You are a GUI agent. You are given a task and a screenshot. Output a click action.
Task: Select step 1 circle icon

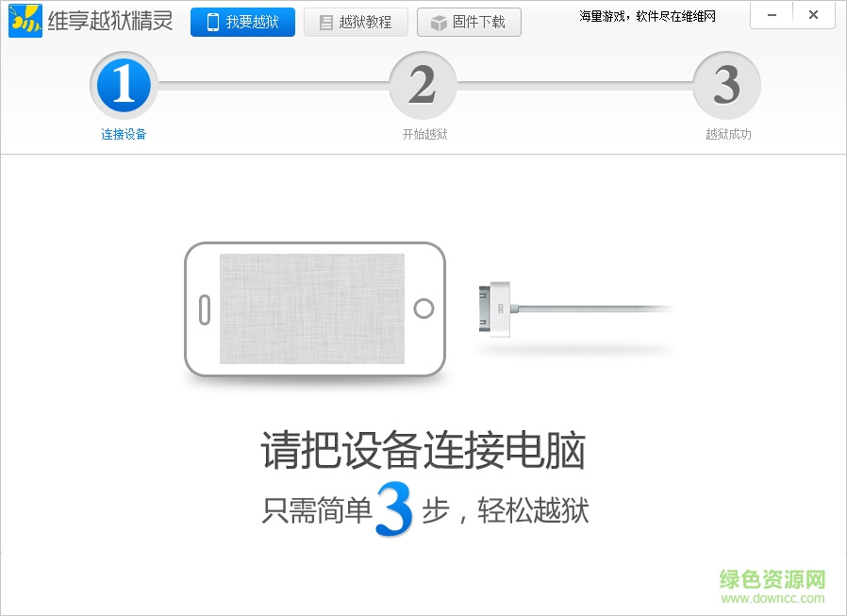click(x=124, y=86)
